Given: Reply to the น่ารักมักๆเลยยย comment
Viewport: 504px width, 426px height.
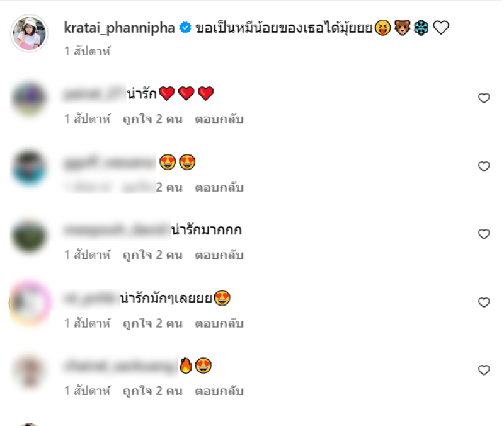Looking at the screenshot, I should tap(219, 323).
